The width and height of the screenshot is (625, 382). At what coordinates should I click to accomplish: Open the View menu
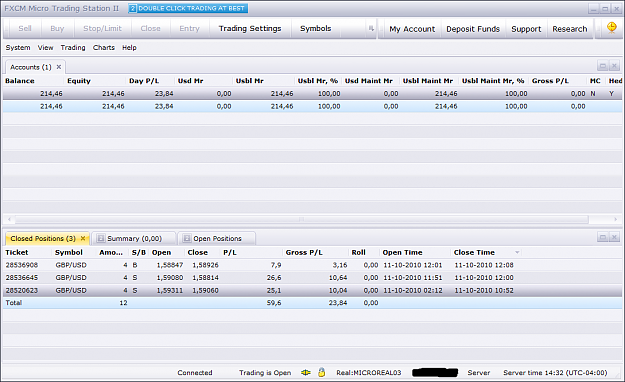[45, 47]
